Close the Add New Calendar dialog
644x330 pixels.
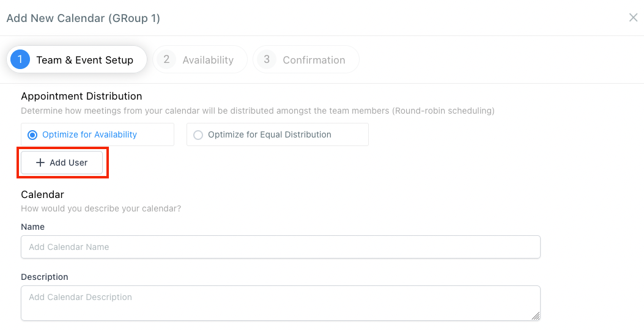coord(633,18)
